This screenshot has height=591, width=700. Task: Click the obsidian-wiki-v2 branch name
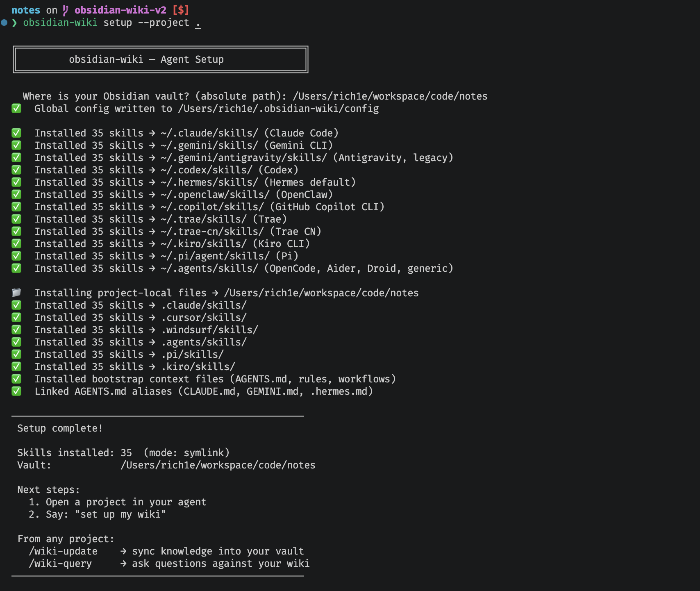click(120, 10)
